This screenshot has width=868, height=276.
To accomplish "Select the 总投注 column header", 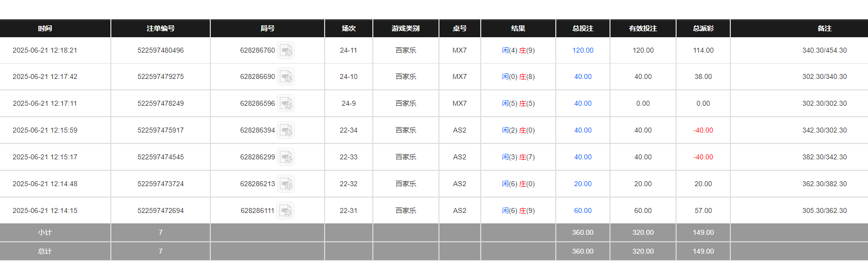I will 583,28.
